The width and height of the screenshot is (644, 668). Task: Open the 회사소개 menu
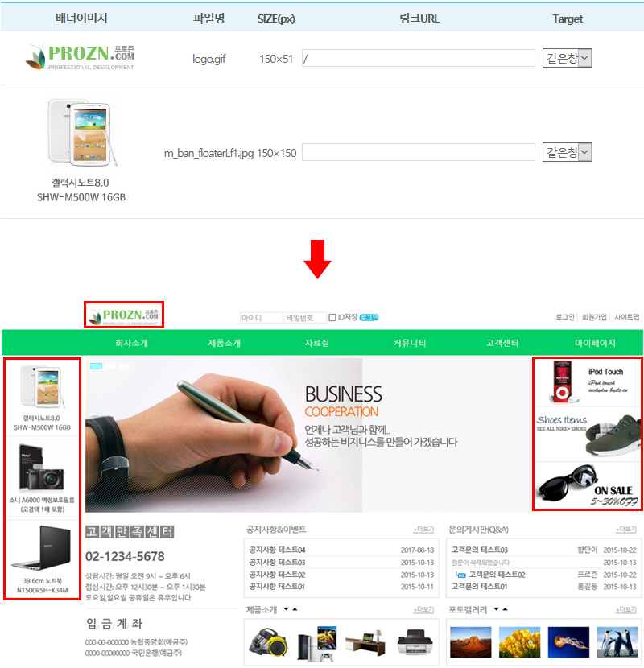(x=131, y=343)
